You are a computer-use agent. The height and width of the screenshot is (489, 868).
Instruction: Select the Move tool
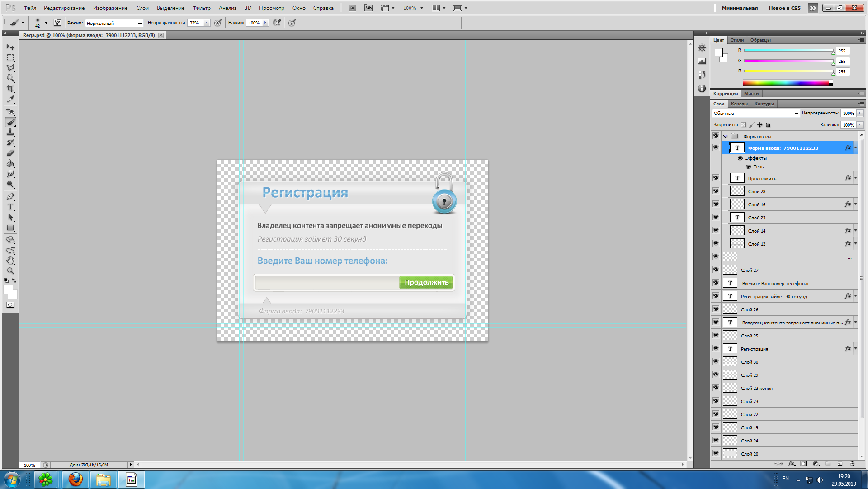[x=10, y=47]
